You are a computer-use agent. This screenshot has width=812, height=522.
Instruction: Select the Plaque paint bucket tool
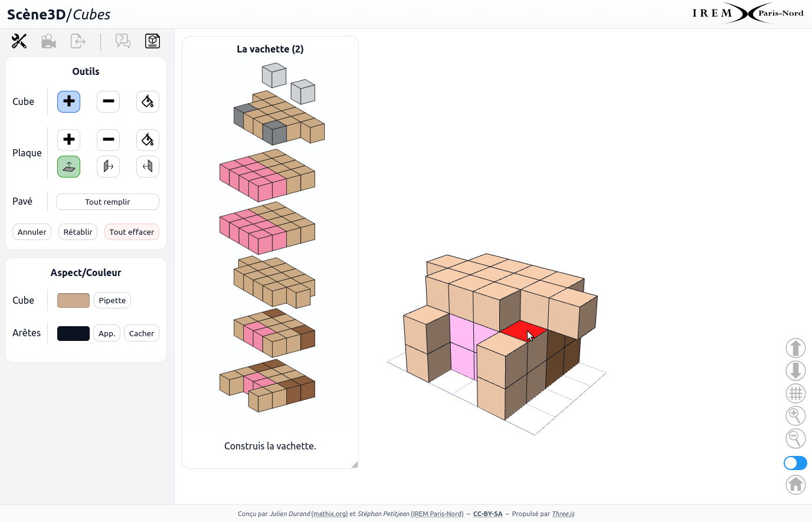[148, 140]
